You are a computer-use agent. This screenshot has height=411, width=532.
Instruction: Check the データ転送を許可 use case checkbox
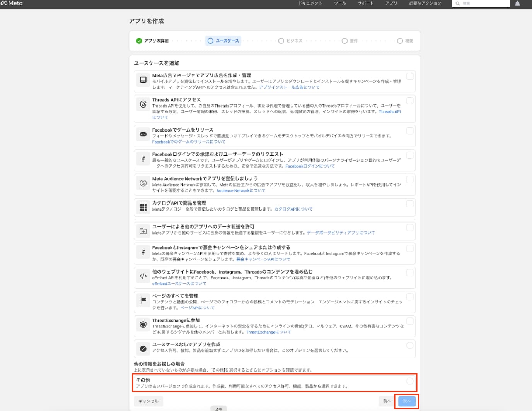[410, 228]
